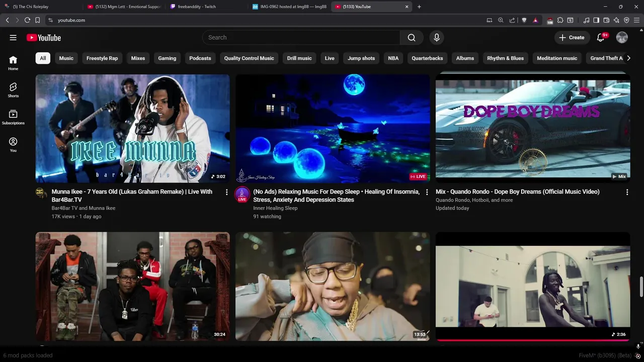Select the Quarterbacks chip
Image resolution: width=644 pixels, height=362 pixels.
(427, 58)
